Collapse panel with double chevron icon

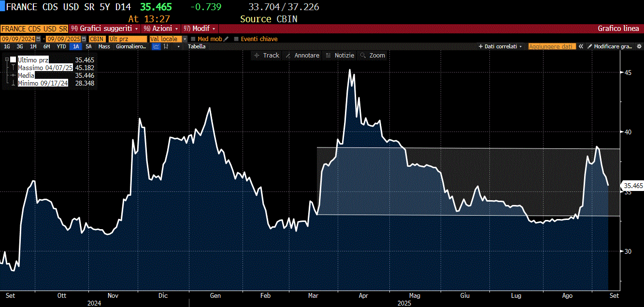click(x=581, y=46)
